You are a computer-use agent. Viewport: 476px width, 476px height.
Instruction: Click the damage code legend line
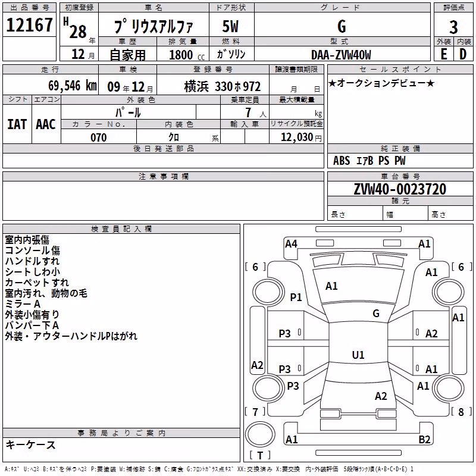click(209, 469)
